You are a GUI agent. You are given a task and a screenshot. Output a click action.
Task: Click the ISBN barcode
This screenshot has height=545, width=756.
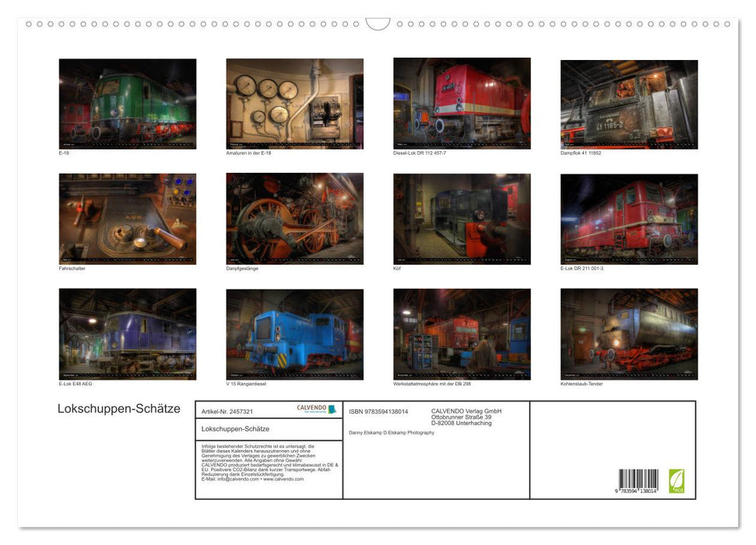638,481
